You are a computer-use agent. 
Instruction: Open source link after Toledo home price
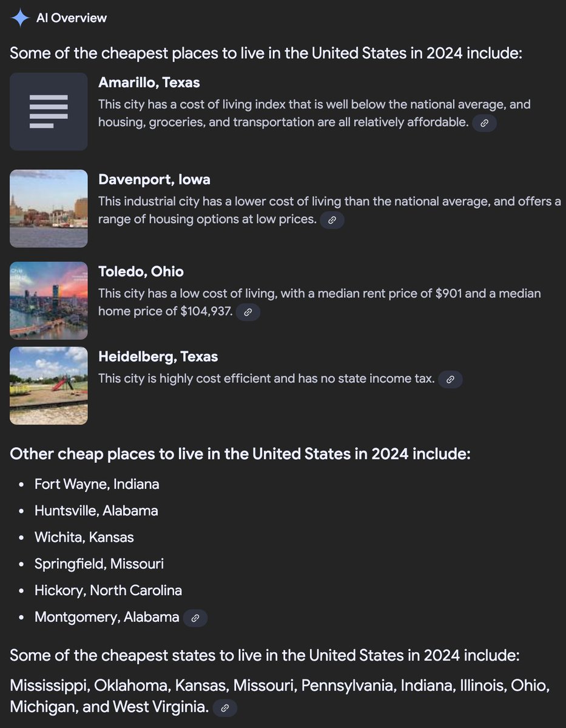(x=248, y=312)
